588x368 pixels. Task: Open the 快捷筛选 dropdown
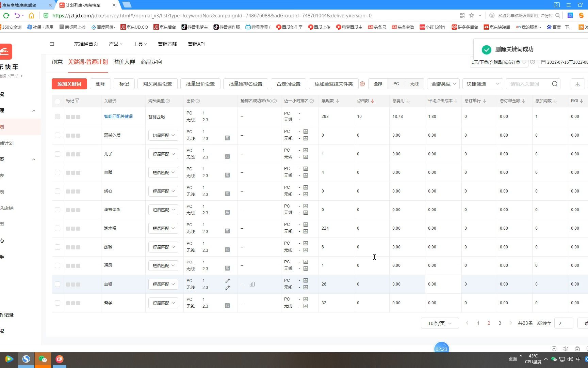[483, 84]
